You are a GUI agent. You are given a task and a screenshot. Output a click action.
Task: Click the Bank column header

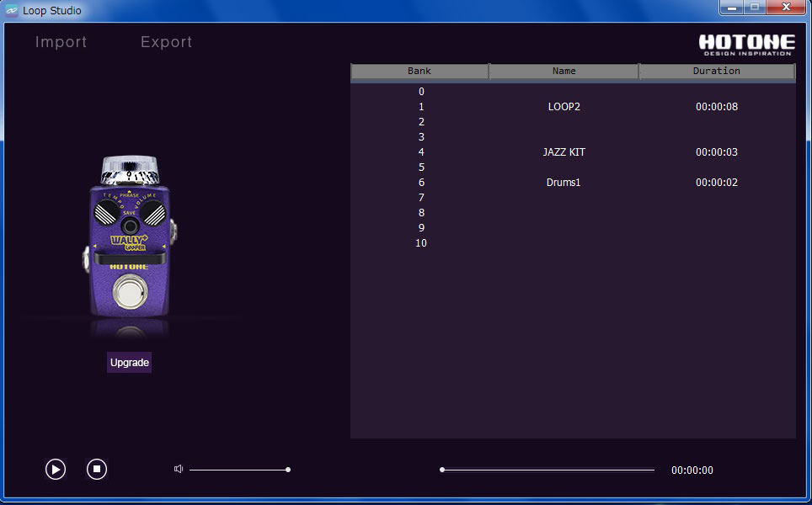[419, 71]
